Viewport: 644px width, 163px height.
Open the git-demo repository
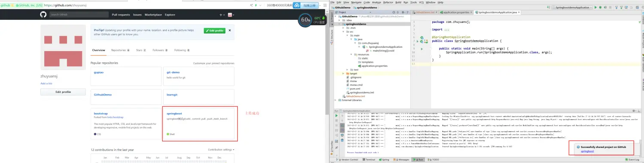(x=173, y=72)
